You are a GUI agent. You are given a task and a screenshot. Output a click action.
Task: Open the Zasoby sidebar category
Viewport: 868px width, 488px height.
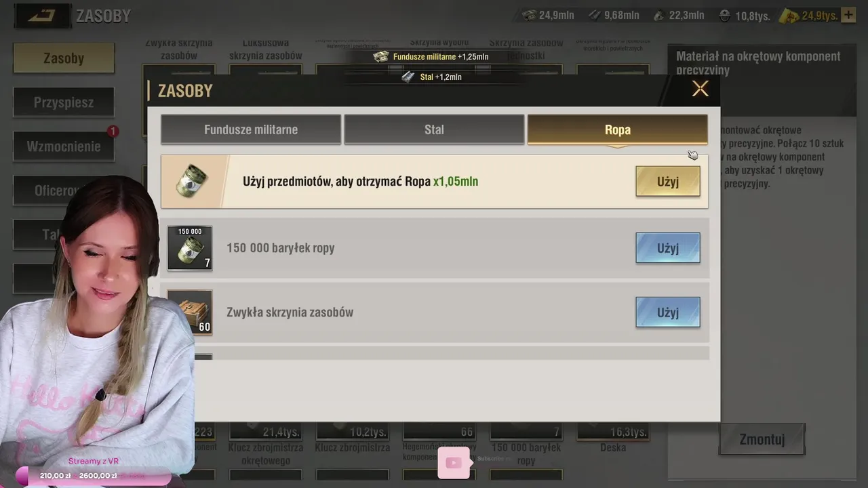tap(64, 58)
